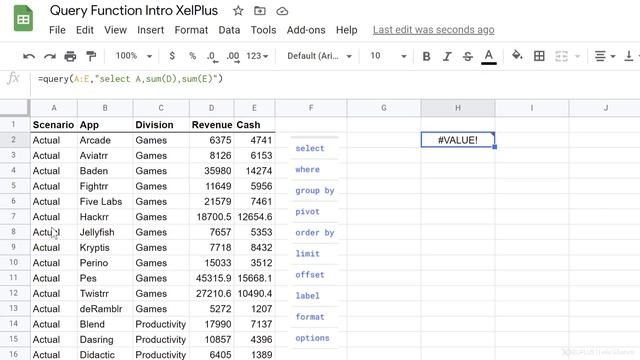Toggle Bold formatting
The height and width of the screenshot is (360, 640).
pos(426,56)
